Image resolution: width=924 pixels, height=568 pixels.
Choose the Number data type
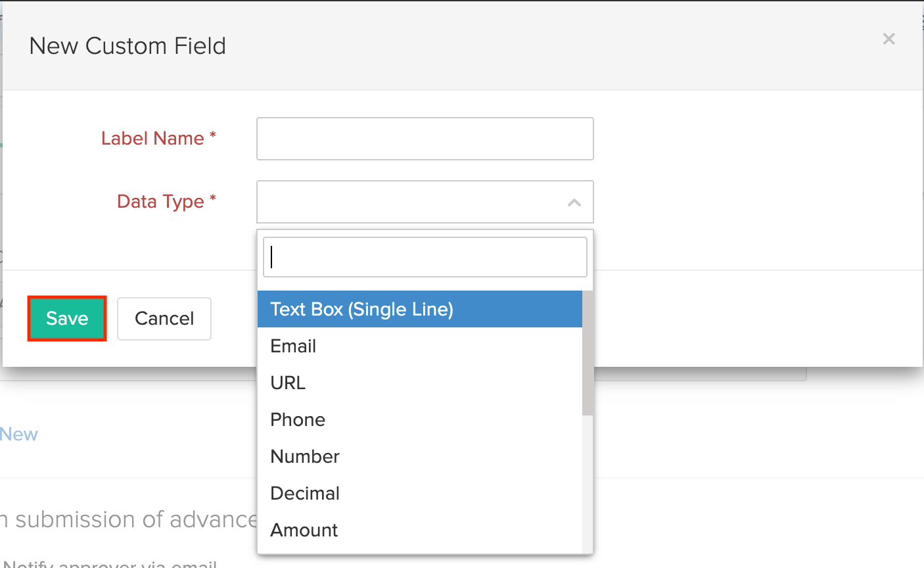point(305,456)
